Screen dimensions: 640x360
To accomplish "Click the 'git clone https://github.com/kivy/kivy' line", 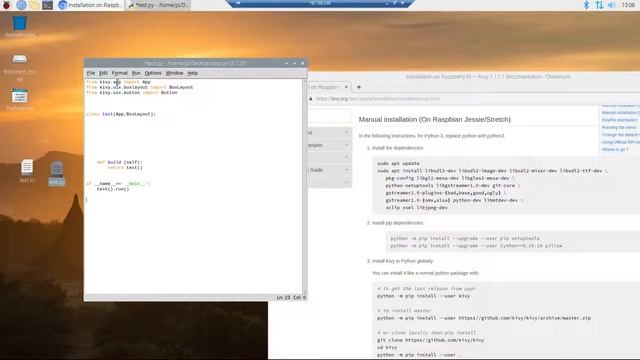I will tap(431, 340).
